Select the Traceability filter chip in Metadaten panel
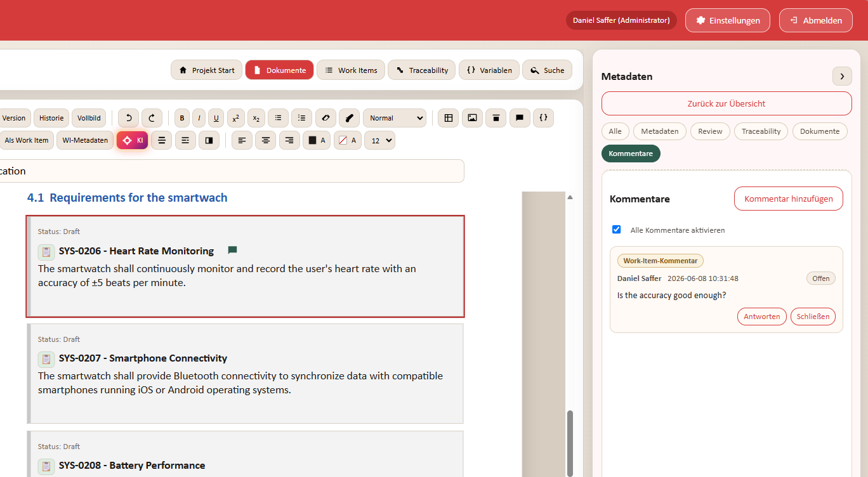Image resolution: width=868 pixels, height=477 pixels. click(761, 131)
